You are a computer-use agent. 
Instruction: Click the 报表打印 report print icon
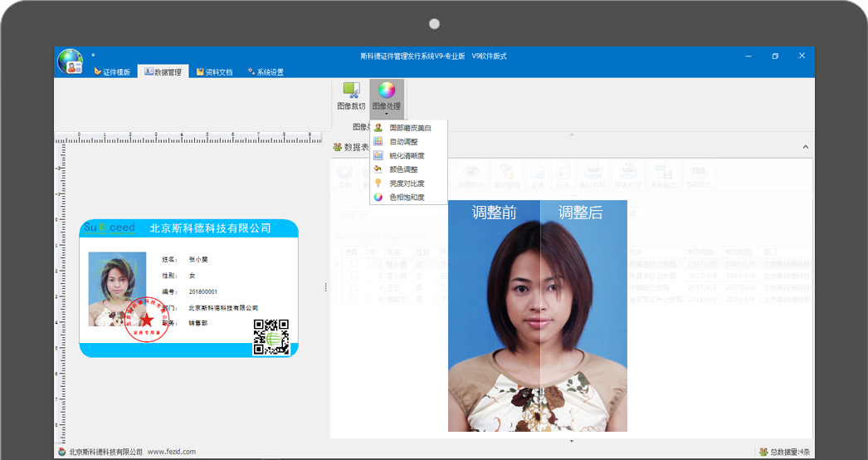tap(627, 176)
